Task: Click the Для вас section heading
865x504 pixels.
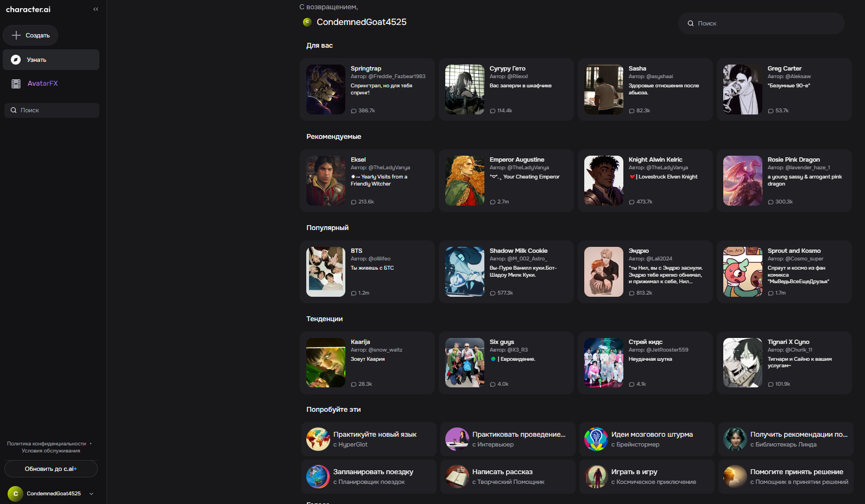Action: pyautogui.click(x=319, y=46)
